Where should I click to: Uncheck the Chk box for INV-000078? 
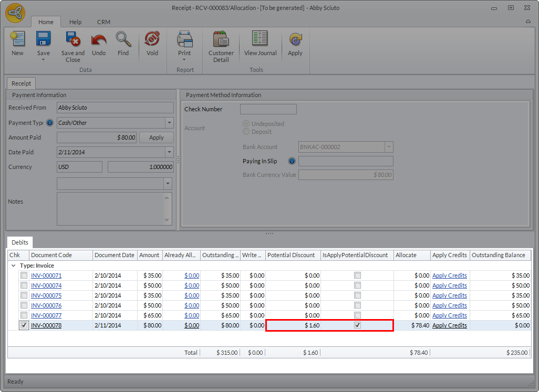[24, 325]
